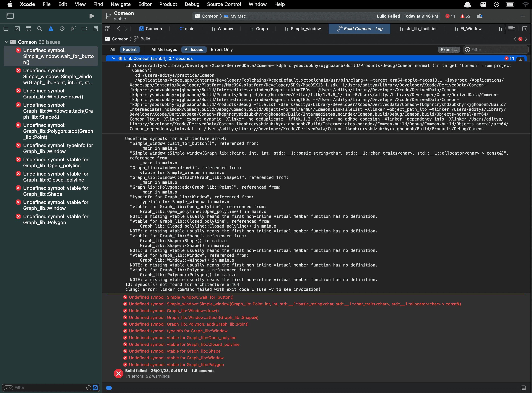Open the Test navigator diamond icon
Viewport: 532px width, 393px height.
[x=62, y=29]
